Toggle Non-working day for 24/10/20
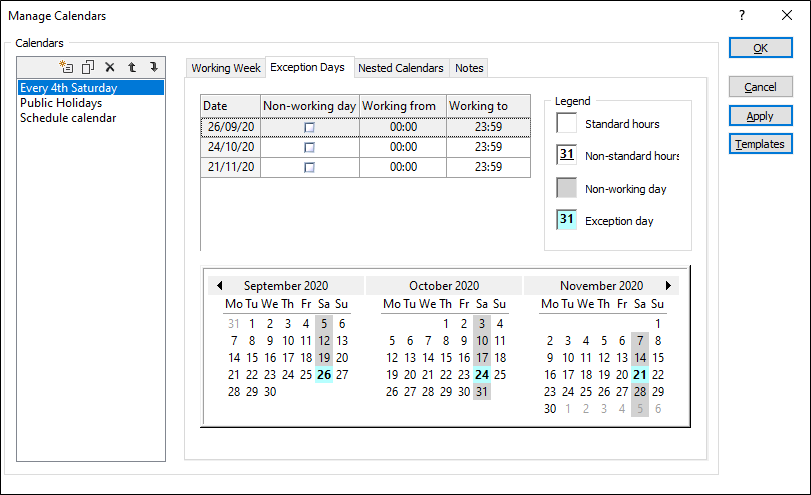Viewport: 811px width, 495px height. 309,148
